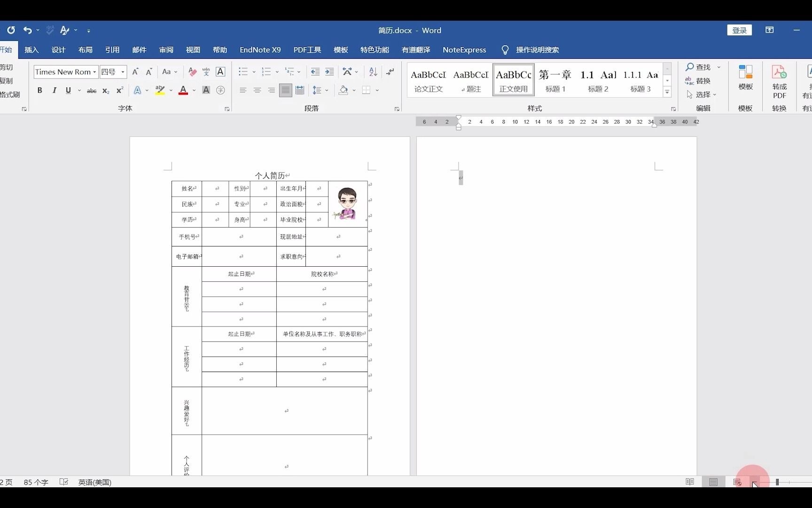Click the 登录 sign-in button

click(739, 30)
